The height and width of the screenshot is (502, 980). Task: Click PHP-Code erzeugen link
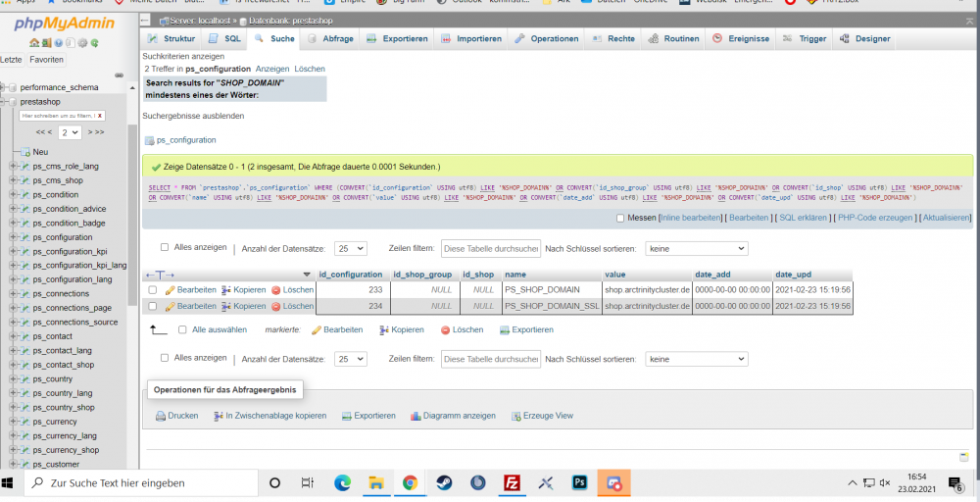click(x=877, y=219)
